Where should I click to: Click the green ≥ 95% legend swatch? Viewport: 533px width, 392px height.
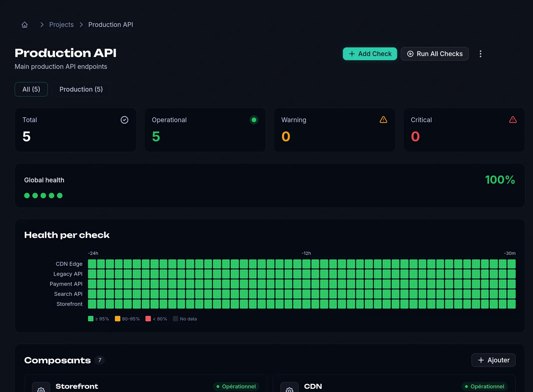(91, 319)
